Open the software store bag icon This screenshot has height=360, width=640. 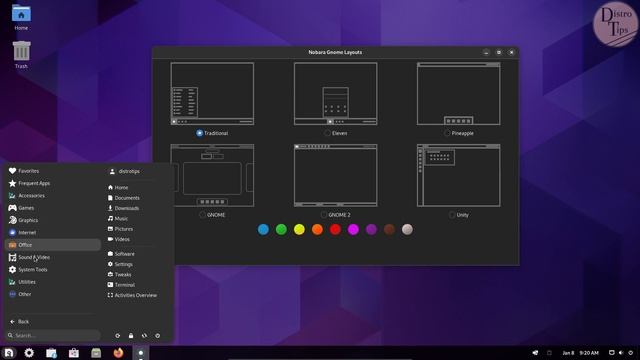(74, 353)
